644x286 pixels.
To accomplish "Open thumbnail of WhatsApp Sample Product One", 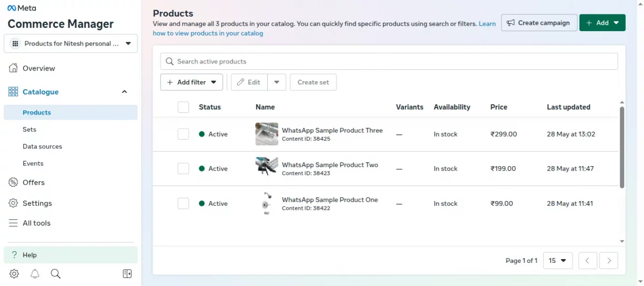I will point(267,203).
